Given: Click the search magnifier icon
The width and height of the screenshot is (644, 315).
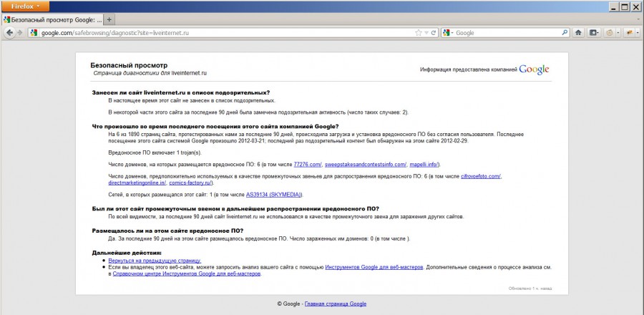Looking at the screenshot, I should pyautogui.click(x=565, y=33).
